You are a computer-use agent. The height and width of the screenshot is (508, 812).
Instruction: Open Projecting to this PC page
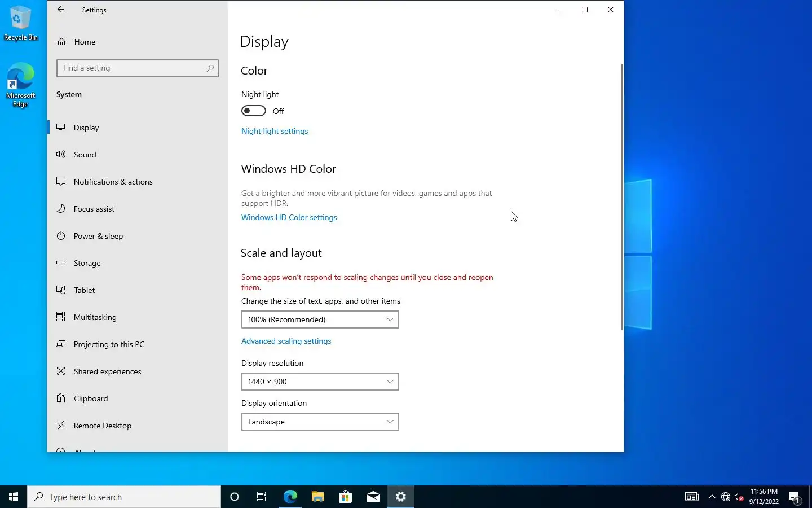[138, 344]
